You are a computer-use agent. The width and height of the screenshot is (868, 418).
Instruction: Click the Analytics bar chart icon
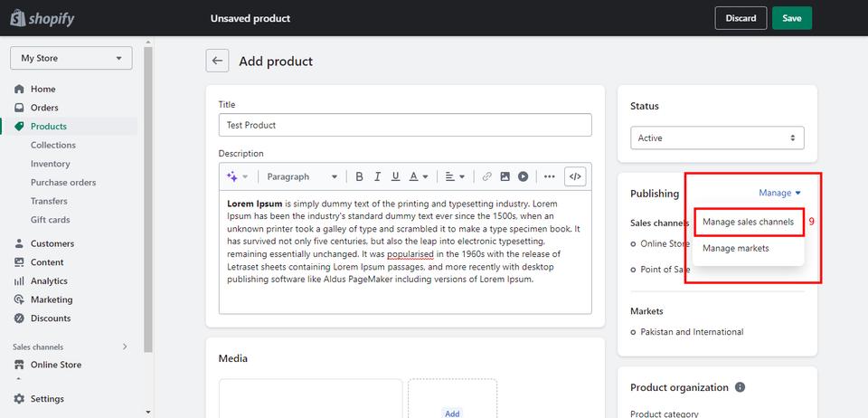click(x=19, y=281)
